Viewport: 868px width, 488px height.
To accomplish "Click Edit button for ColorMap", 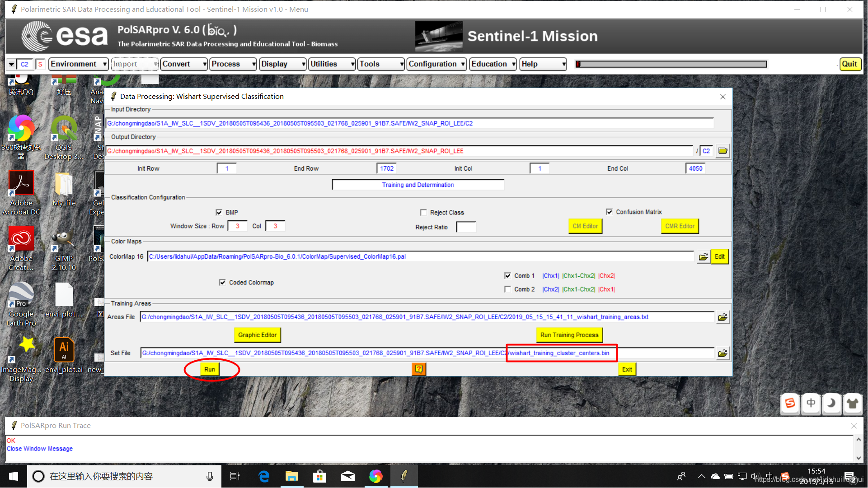I will point(719,257).
